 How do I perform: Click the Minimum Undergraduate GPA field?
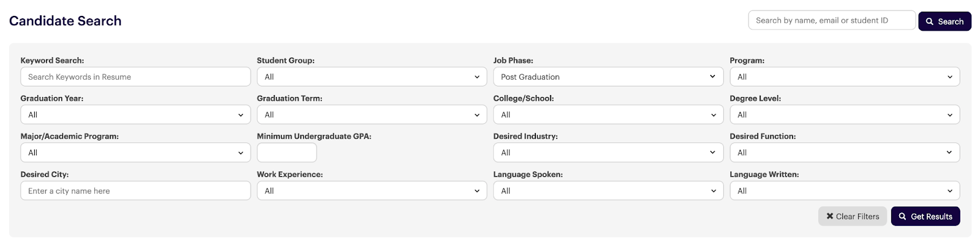287,153
